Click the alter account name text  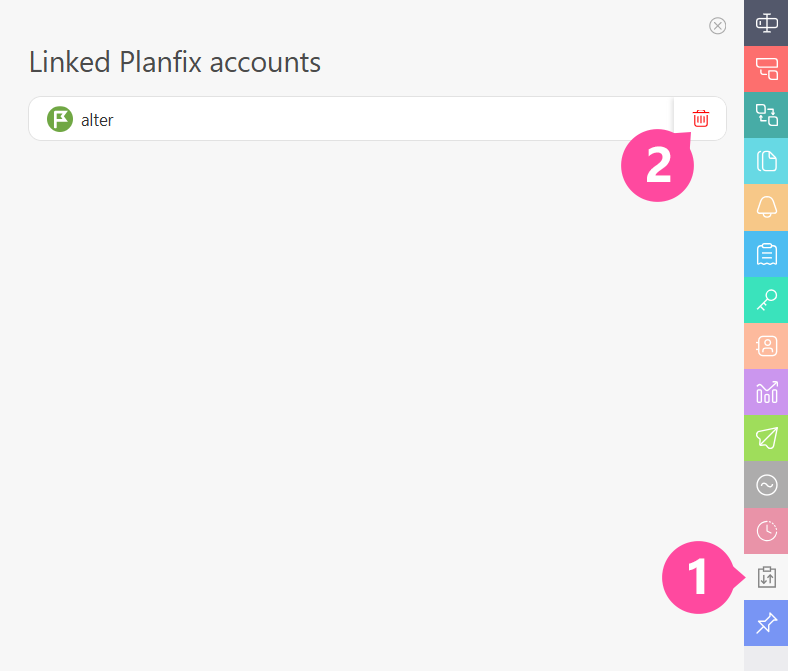(97, 120)
